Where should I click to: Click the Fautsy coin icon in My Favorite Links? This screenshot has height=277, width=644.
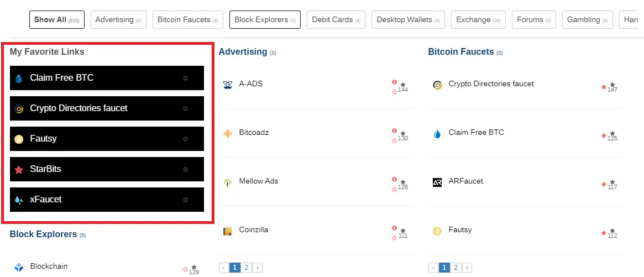(x=19, y=139)
